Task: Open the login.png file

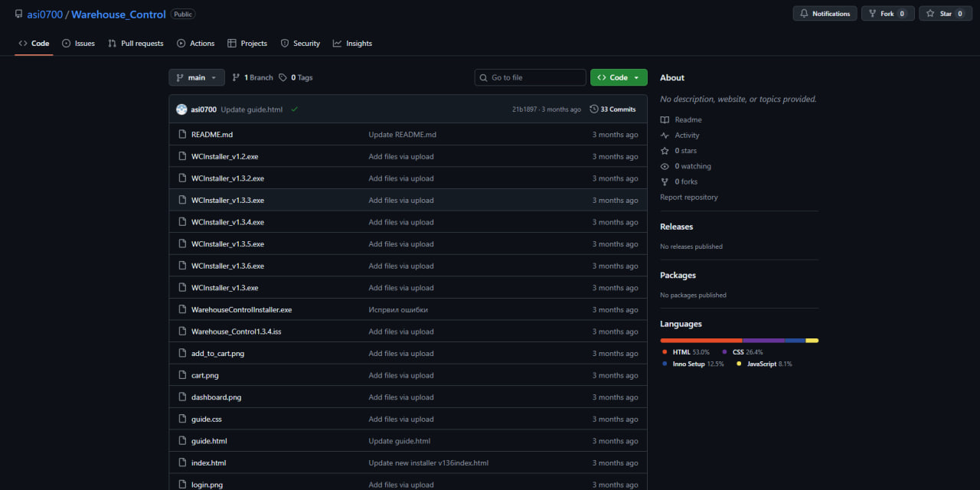Action: (x=207, y=485)
